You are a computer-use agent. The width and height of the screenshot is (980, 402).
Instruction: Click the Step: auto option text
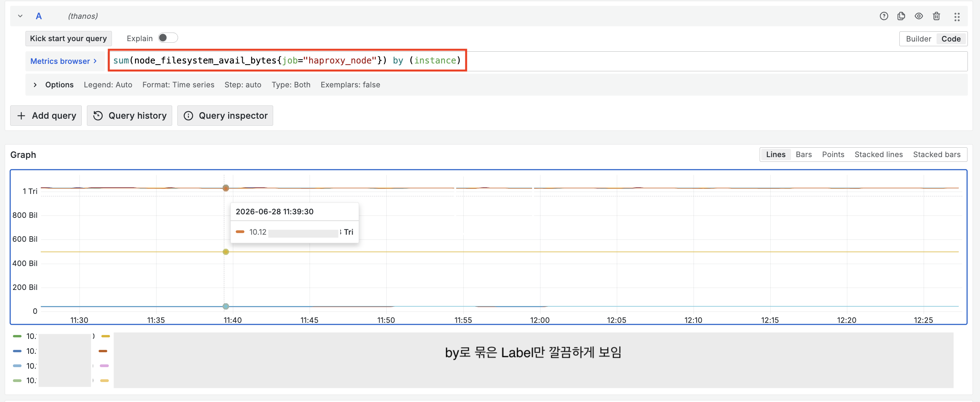click(243, 85)
